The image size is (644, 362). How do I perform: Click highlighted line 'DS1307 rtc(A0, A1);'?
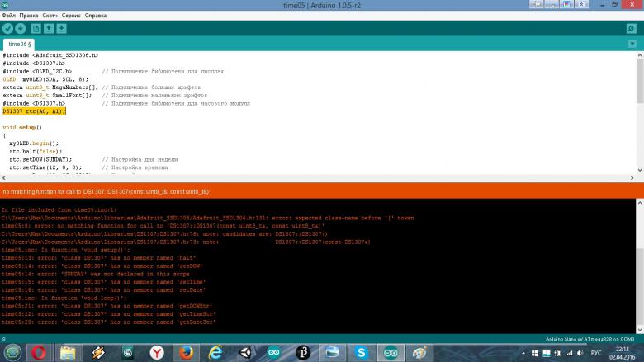pos(34,111)
